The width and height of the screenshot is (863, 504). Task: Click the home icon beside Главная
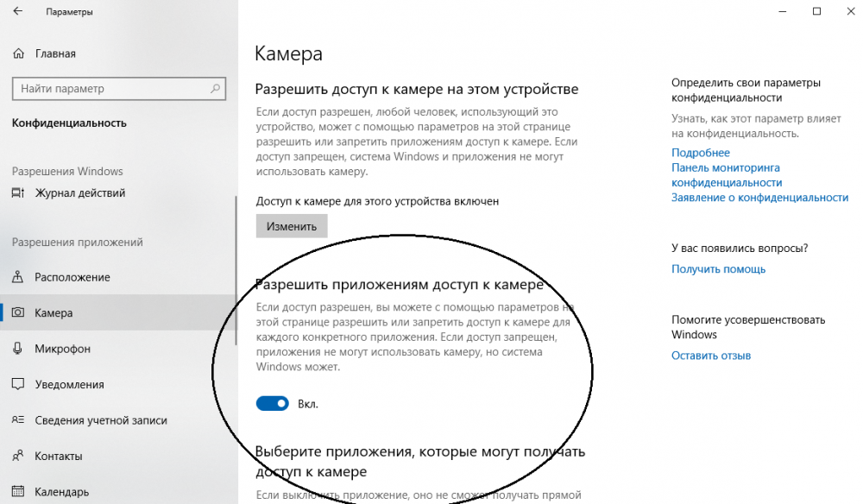tap(18, 54)
